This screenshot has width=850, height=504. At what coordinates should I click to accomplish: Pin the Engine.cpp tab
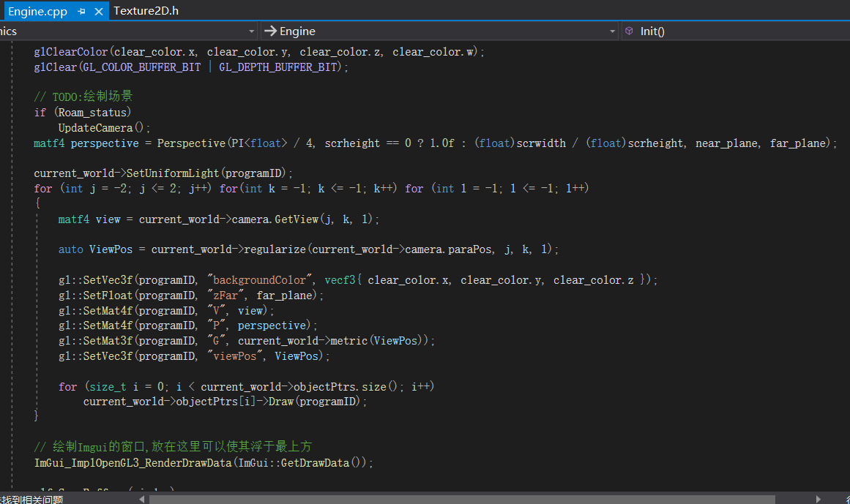coord(82,11)
